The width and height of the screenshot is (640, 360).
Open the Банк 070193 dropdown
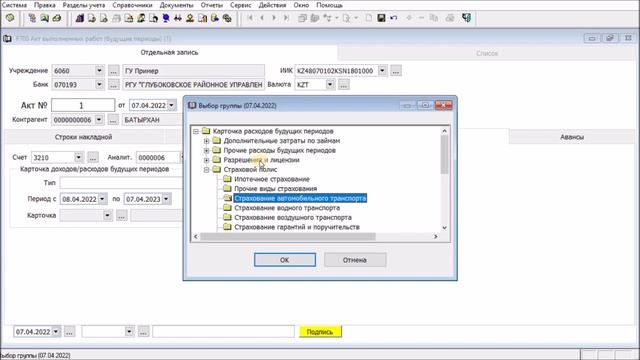click(x=99, y=84)
